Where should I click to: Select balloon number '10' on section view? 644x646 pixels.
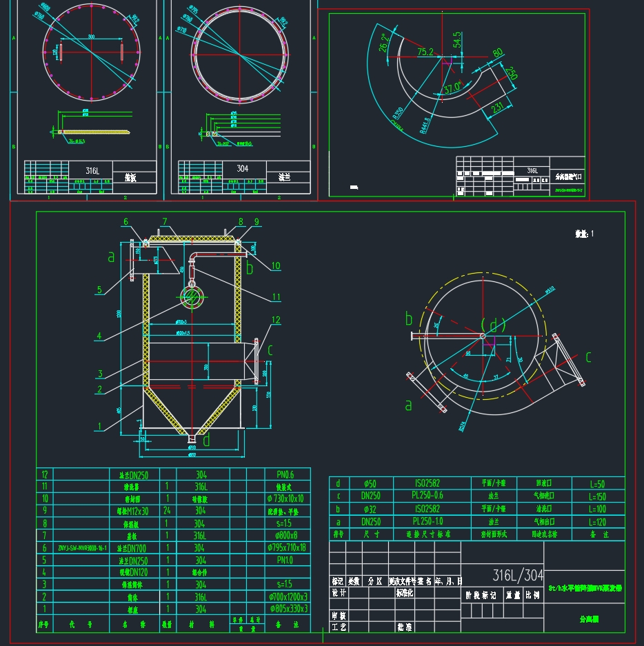pyautogui.click(x=276, y=265)
